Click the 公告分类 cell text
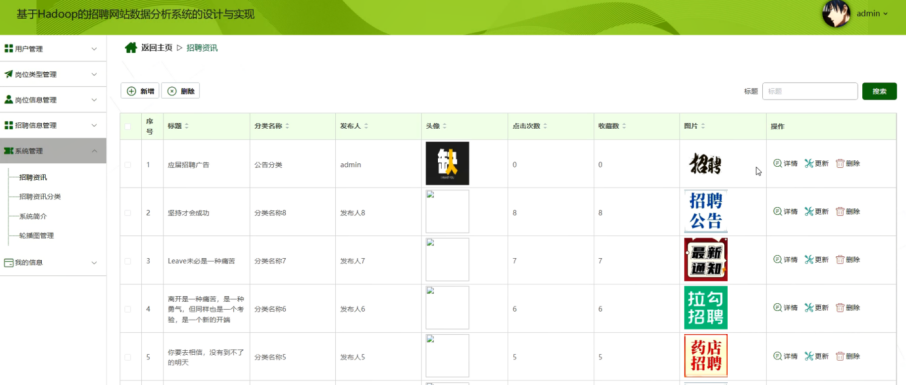This screenshot has height=385, width=906. coord(268,165)
